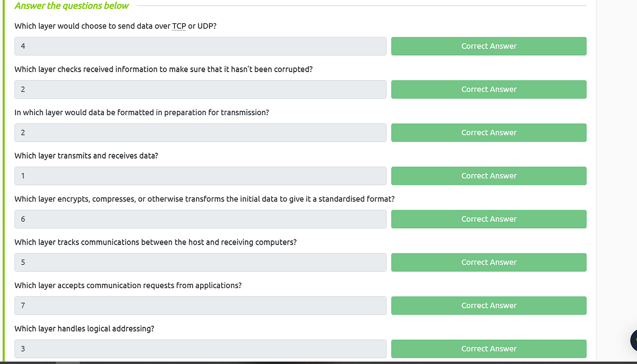Click the answer field for logical addressing question
Screen dimensions: 637x364
click(200, 349)
